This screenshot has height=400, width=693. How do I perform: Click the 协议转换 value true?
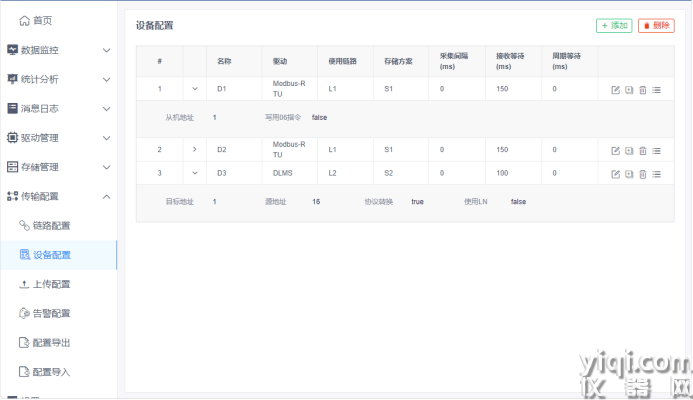(x=417, y=202)
